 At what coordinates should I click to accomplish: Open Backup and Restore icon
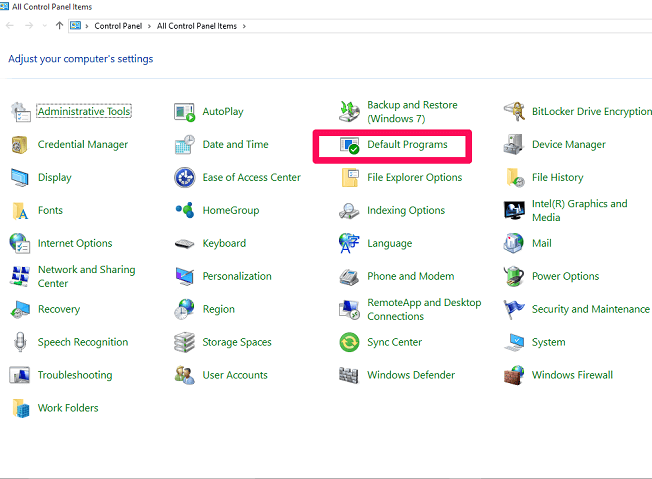pyautogui.click(x=349, y=111)
